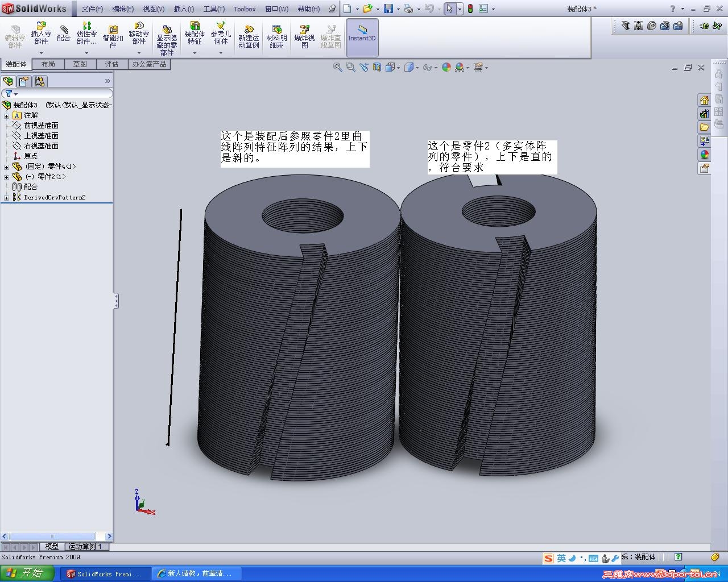The height and width of the screenshot is (582, 728).
Task: Toggle the Section View icon
Action: [377, 67]
